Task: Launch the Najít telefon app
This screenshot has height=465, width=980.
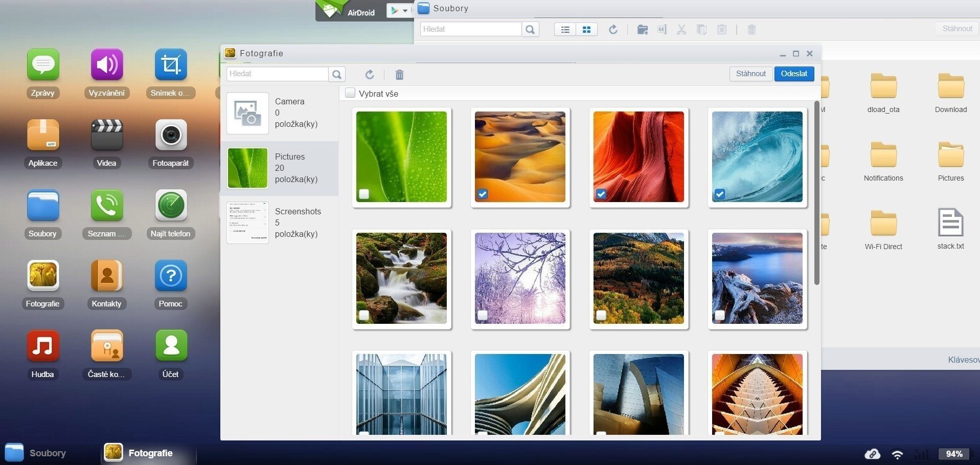Action: (x=171, y=205)
